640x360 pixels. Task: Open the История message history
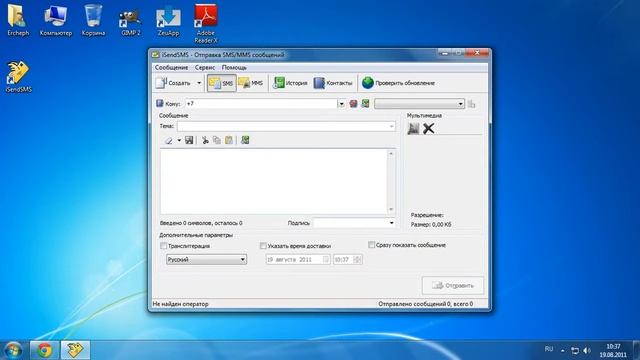tap(290, 83)
